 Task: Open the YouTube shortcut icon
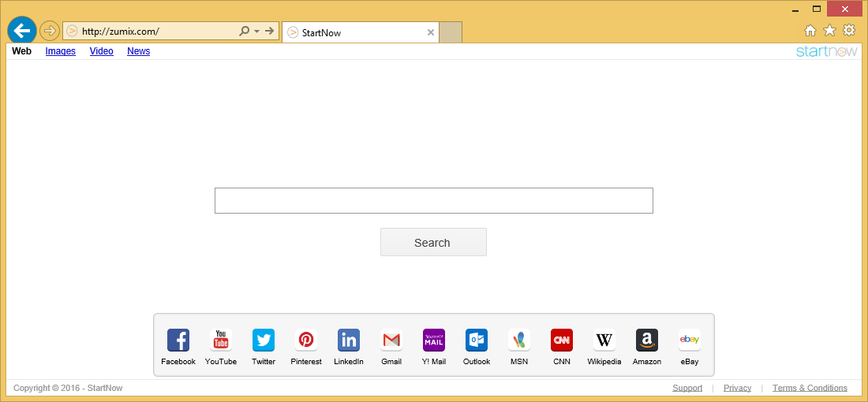[221, 341]
